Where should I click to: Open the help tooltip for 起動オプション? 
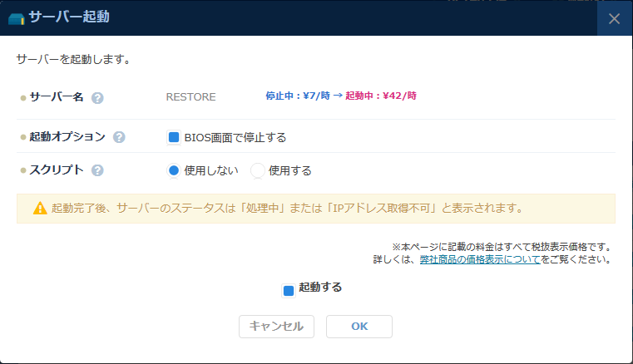[119, 137]
